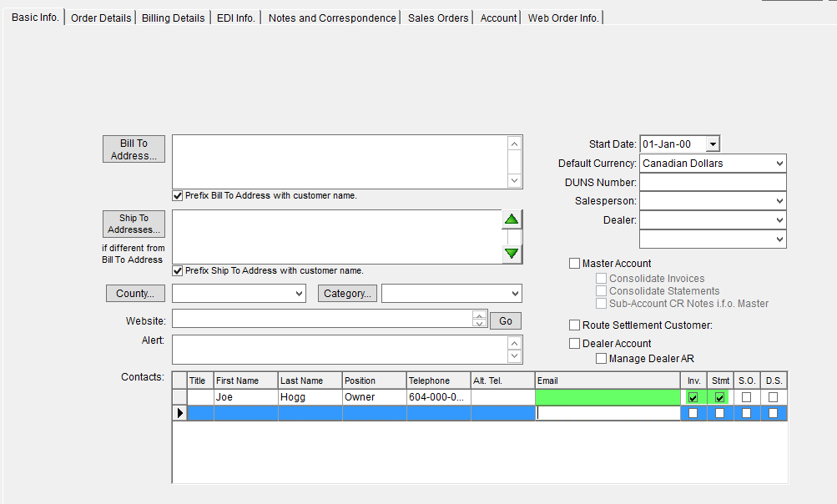Click the Website field down spinner arrow

479,322
